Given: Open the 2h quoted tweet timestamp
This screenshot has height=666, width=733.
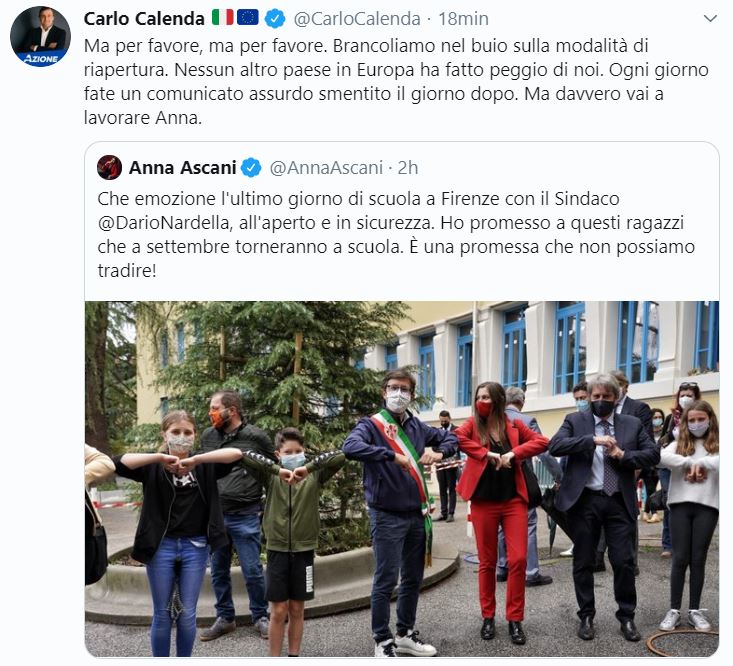Looking at the screenshot, I should coord(408,168).
